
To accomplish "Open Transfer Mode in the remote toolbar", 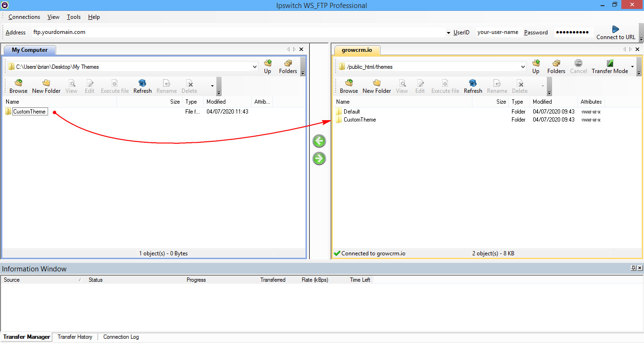I will pyautogui.click(x=610, y=66).
